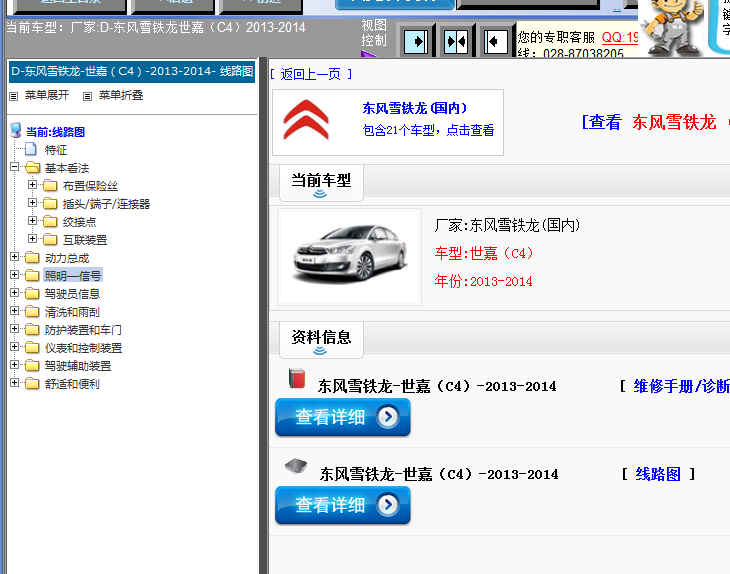Click the folder icon of 布置保险丝
The height and width of the screenshot is (574, 730).
(50, 186)
